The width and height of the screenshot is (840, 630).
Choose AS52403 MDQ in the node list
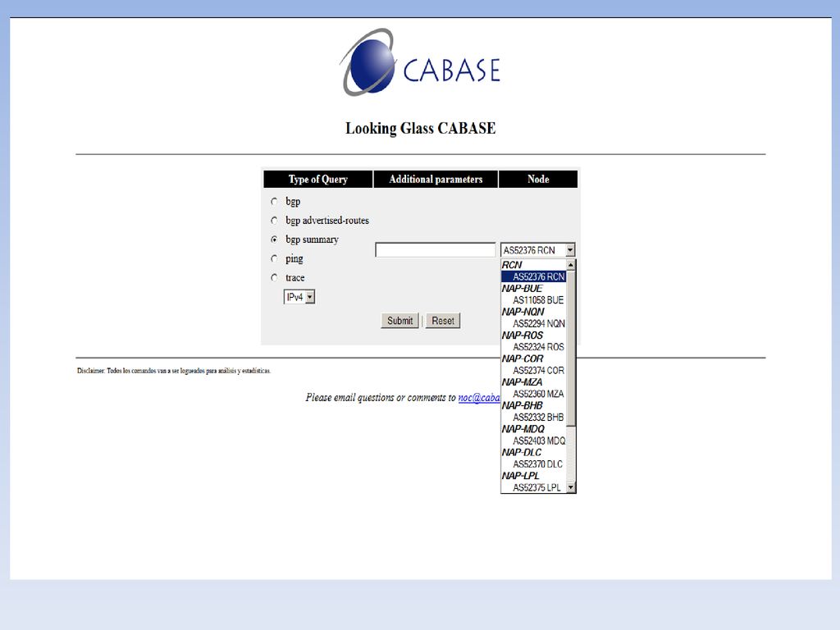(x=533, y=441)
